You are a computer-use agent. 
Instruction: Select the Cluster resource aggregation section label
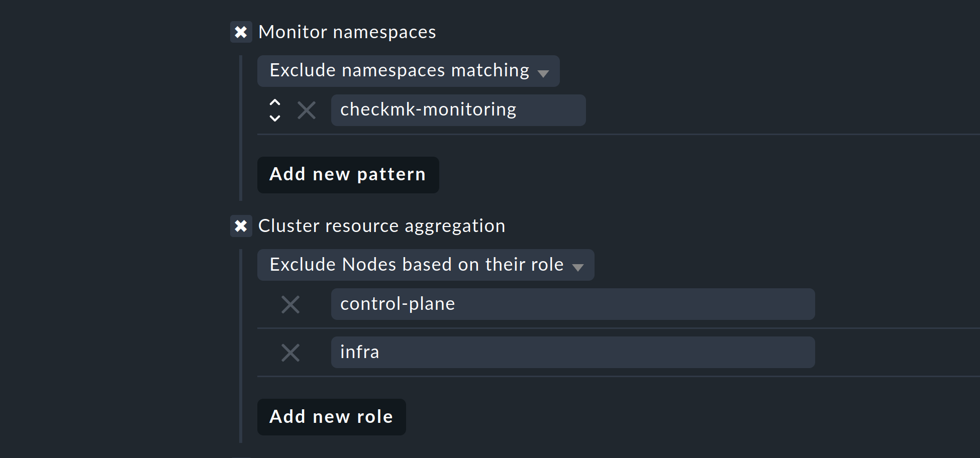(381, 226)
